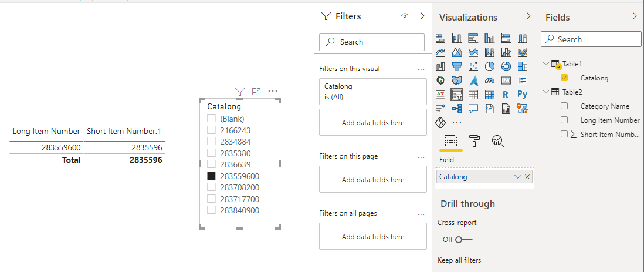Screen dimensions: 644x272
Task: Select the Matrix visualization icon
Action: (x=490, y=95)
